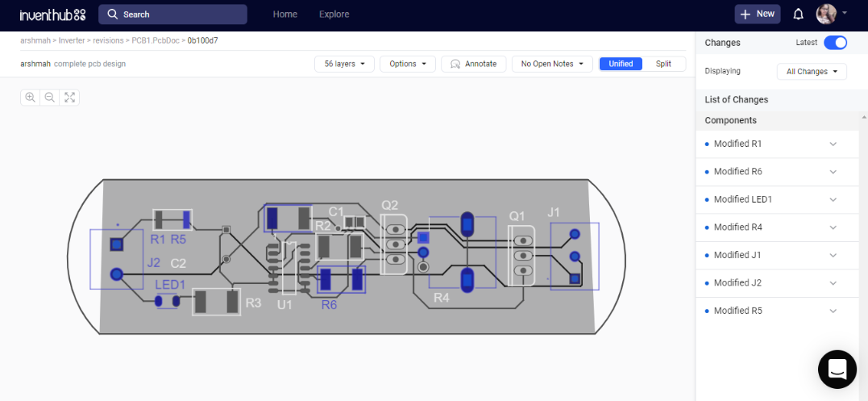This screenshot has height=401, width=868.
Task: Open the inventhub logo home page
Action: [x=52, y=15]
